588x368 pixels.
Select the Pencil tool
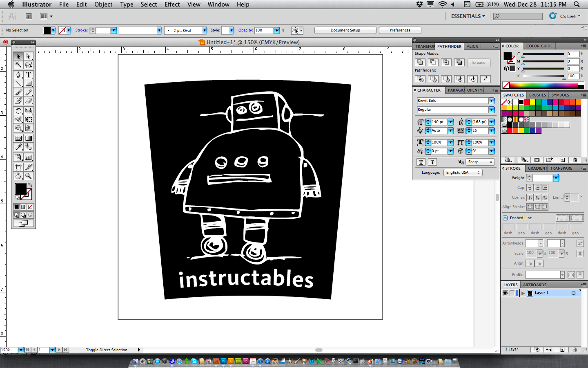[29, 92]
